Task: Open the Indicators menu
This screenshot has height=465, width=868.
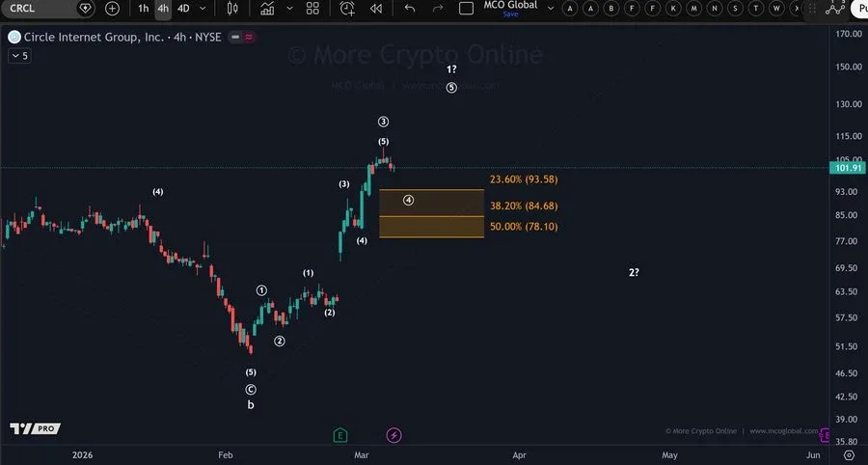Action: [x=267, y=9]
